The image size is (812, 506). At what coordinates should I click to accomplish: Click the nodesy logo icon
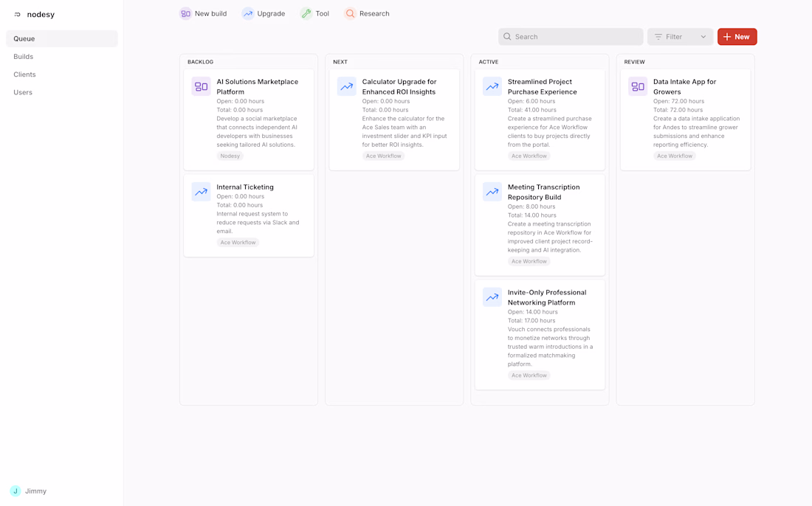coord(17,15)
